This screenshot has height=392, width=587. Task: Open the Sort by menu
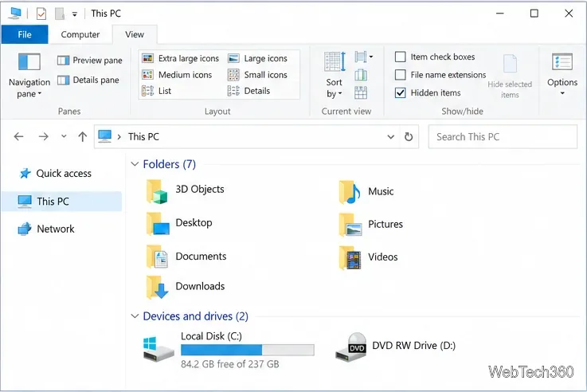(334, 75)
